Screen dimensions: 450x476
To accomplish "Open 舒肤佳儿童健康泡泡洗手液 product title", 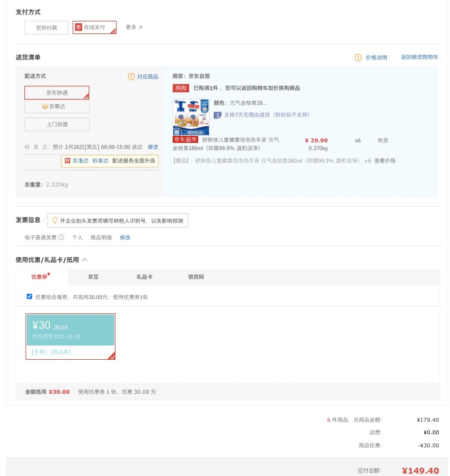I will point(226,144).
